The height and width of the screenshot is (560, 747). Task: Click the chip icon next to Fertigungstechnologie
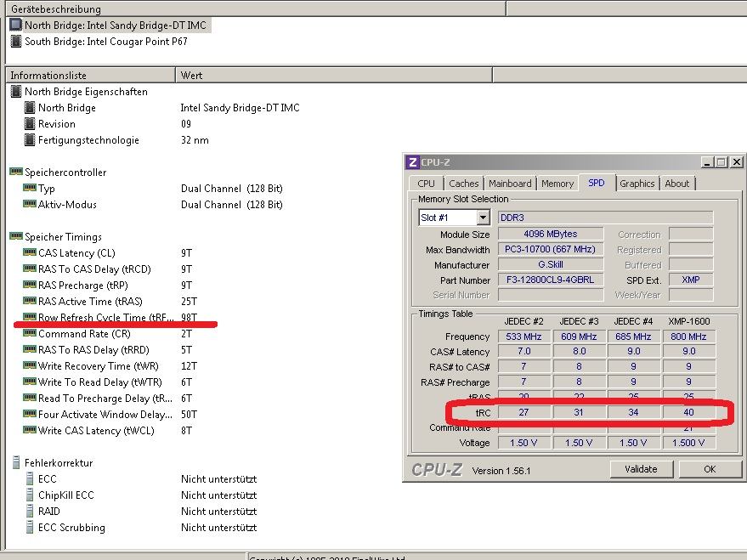click(30, 140)
